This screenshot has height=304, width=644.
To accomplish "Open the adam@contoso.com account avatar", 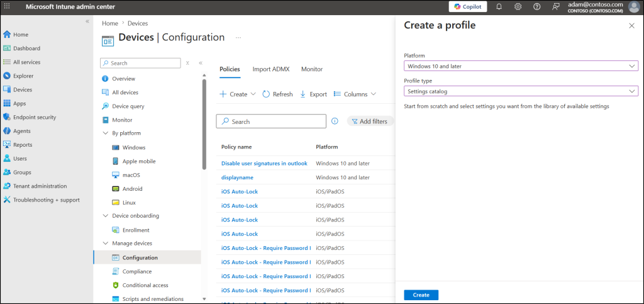I will pos(634,7).
